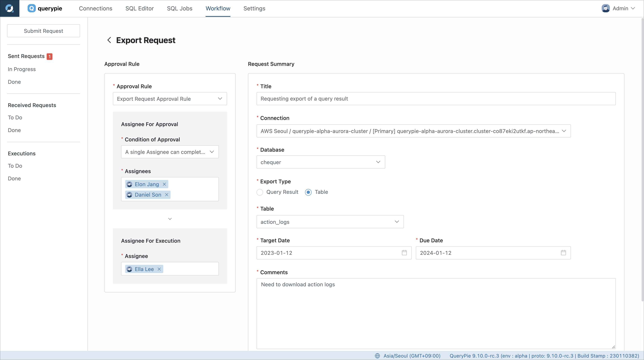Open the Target Date calendar icon
The height and width of the screenshot is (360, 644).
point(404,253)
